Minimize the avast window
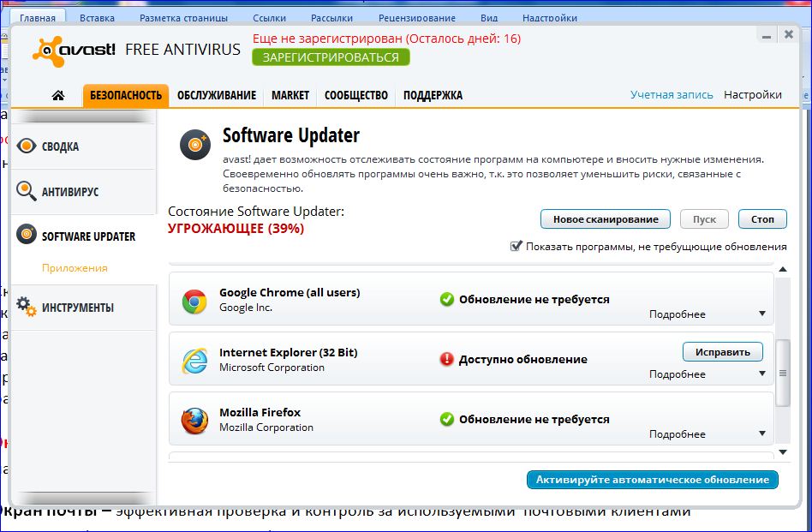Viewport: 812px width, 532px height. click(767, 36)
